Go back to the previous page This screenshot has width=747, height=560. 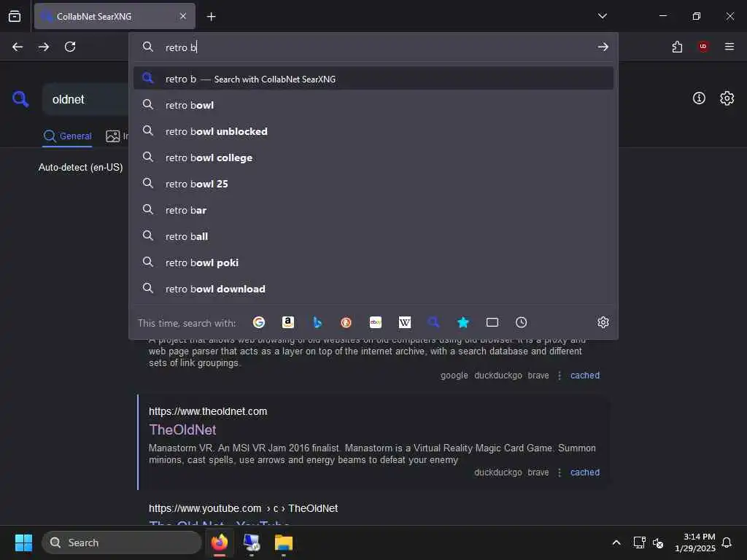pos(18,47)
